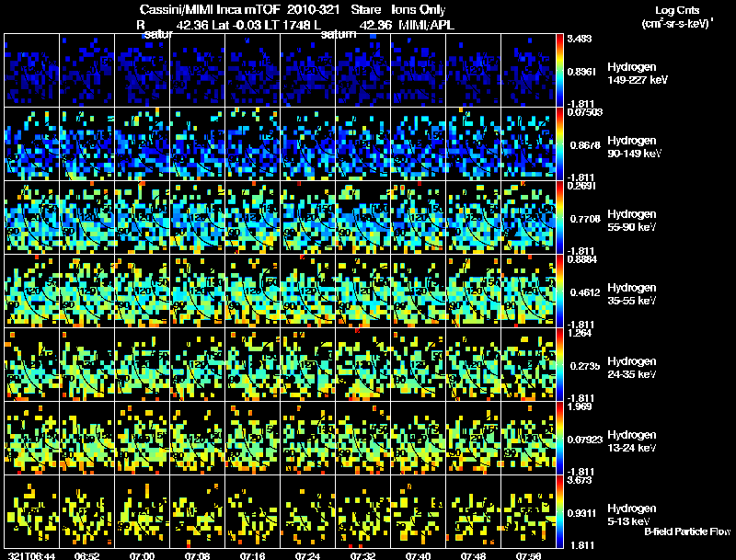Screen dimensions: 736x560
Task: Pick the 5-13 keV panel at 06:52
Action: tap(87, 511)
